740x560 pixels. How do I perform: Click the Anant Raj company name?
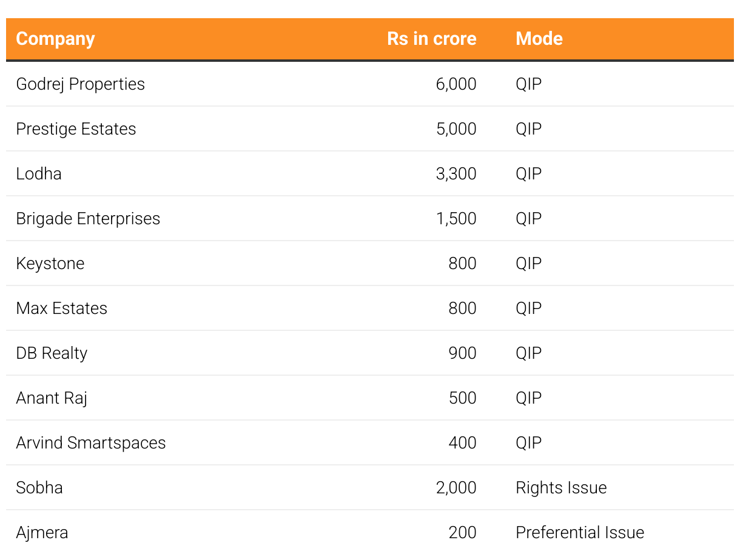click(52, 398)
